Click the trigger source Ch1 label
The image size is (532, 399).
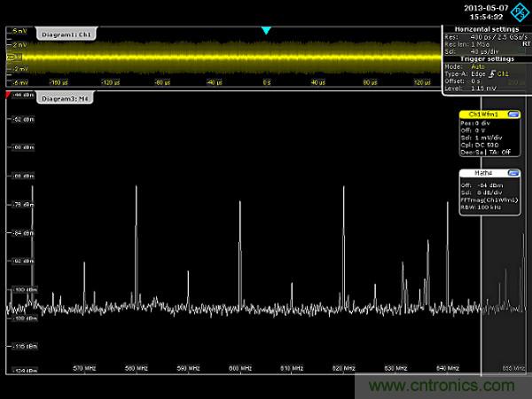(x=505, y=73)
